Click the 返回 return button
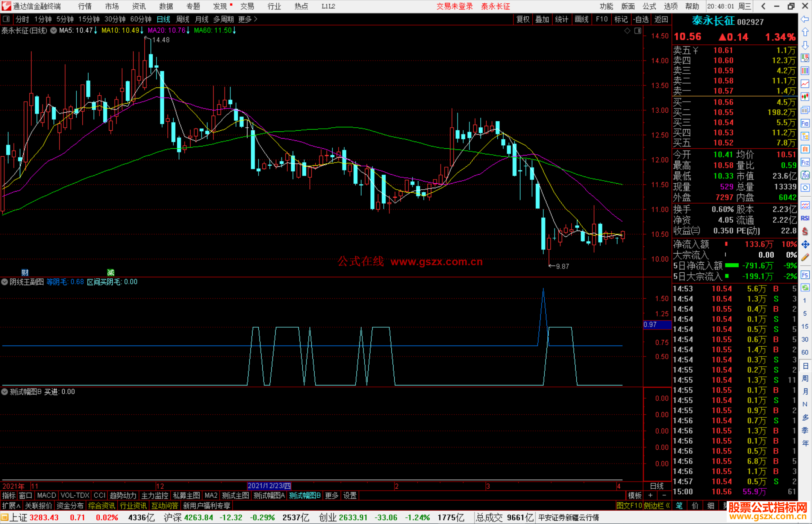Screen dimensions: 812x524 [661, 19]
